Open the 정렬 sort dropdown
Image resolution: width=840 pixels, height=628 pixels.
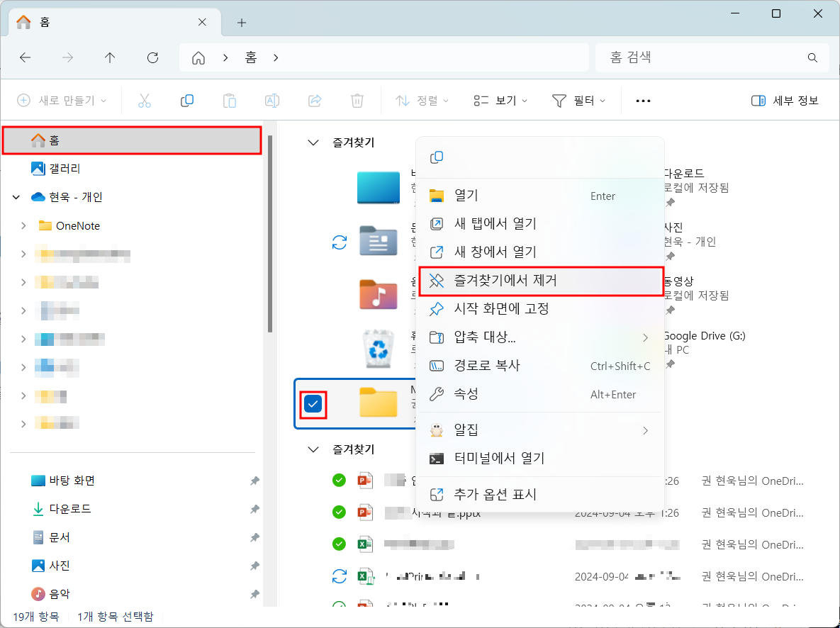pyautogui.click(x=422, y=100)
